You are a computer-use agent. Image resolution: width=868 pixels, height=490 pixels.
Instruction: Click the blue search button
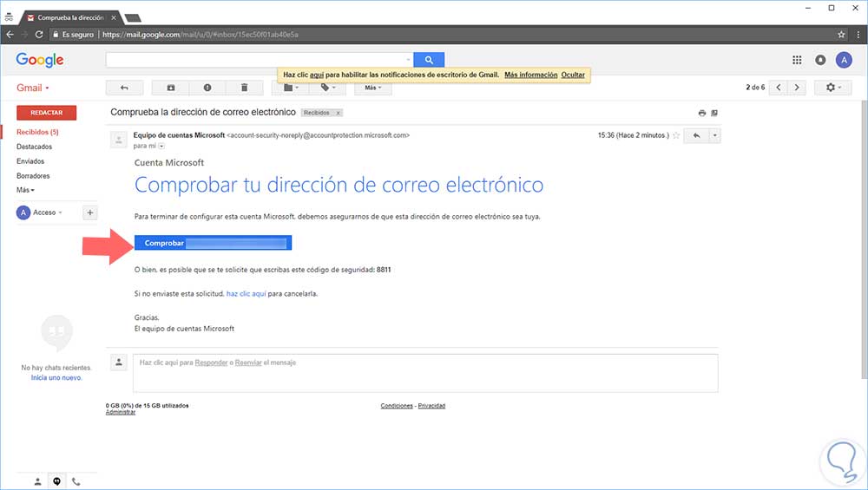tap(429, 60)
